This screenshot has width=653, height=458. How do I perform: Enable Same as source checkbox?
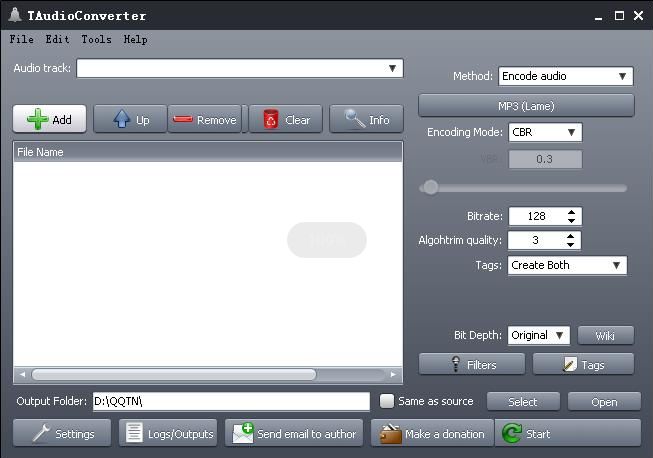click(x=387, y=401)
